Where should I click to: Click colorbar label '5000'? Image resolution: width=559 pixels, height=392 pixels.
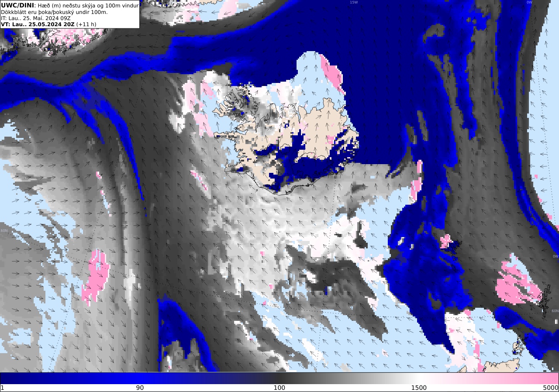click(550, 388)
